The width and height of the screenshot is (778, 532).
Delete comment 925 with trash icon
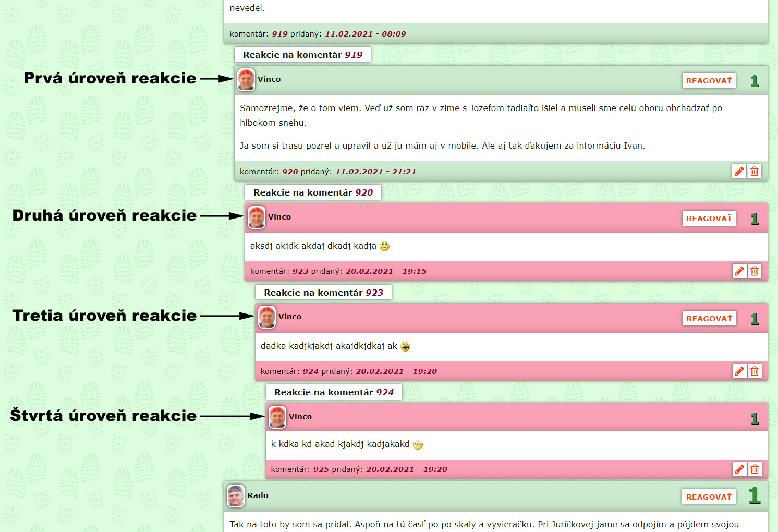(755, 469)
